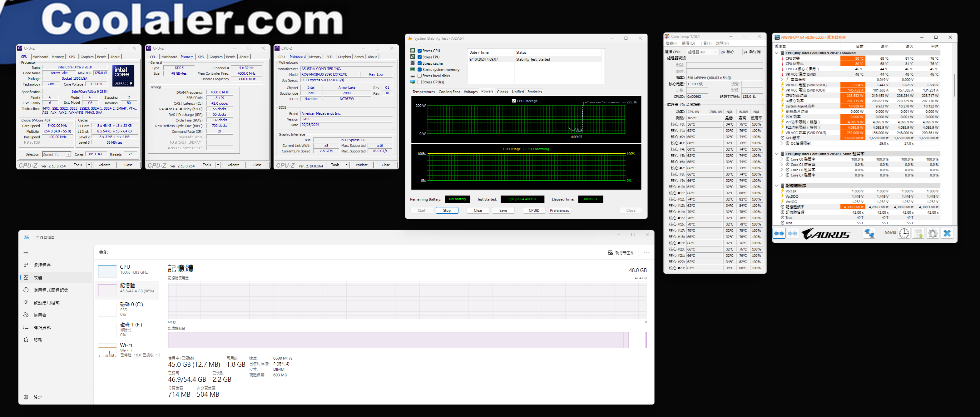The height and width of the screenshot is (417, 980).
Task: Select CPU thumbnail graph in Task Manager
Action: point(107,271)
